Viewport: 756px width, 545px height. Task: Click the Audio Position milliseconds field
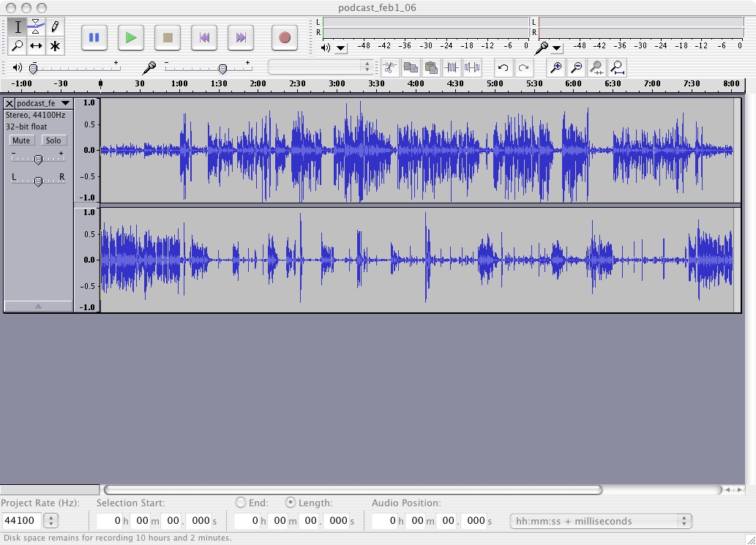point(476,520)
